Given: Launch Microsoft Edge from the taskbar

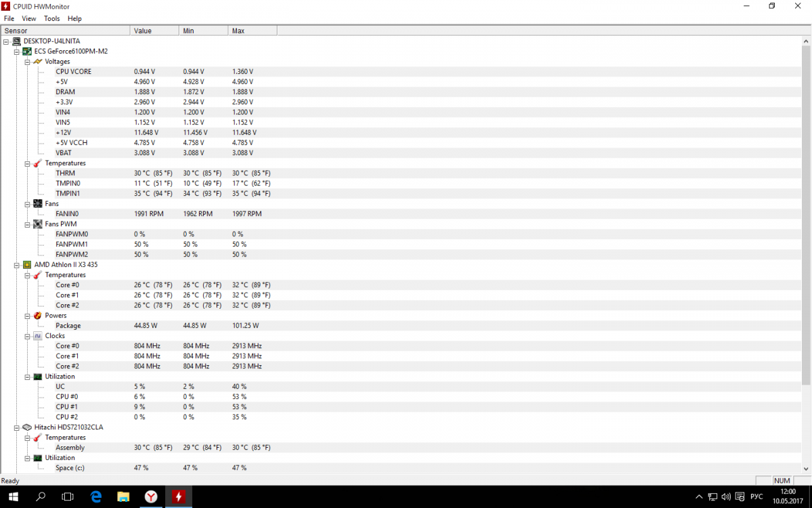Looking at the screenshot, I should pos(95,496).
